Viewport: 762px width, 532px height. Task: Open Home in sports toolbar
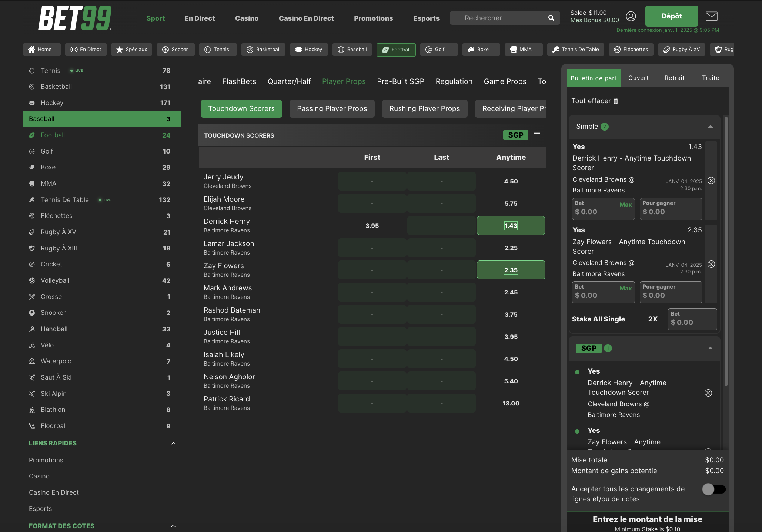point(41,50)
